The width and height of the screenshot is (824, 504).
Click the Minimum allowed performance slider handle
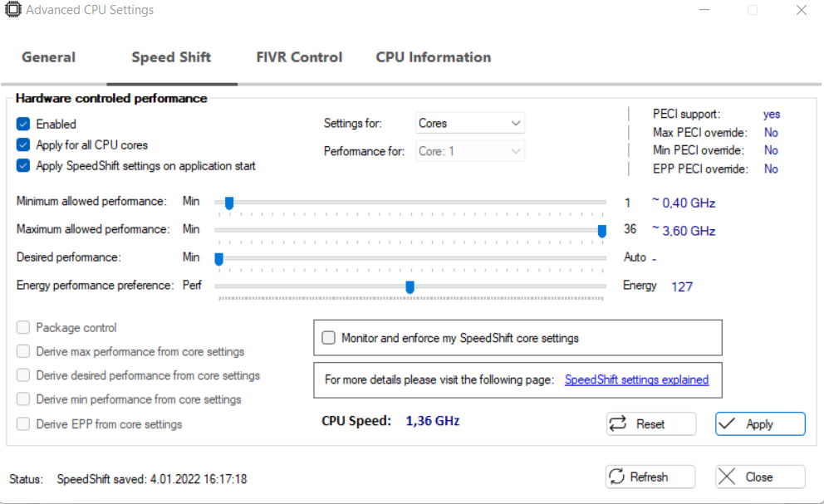[229, 203]
